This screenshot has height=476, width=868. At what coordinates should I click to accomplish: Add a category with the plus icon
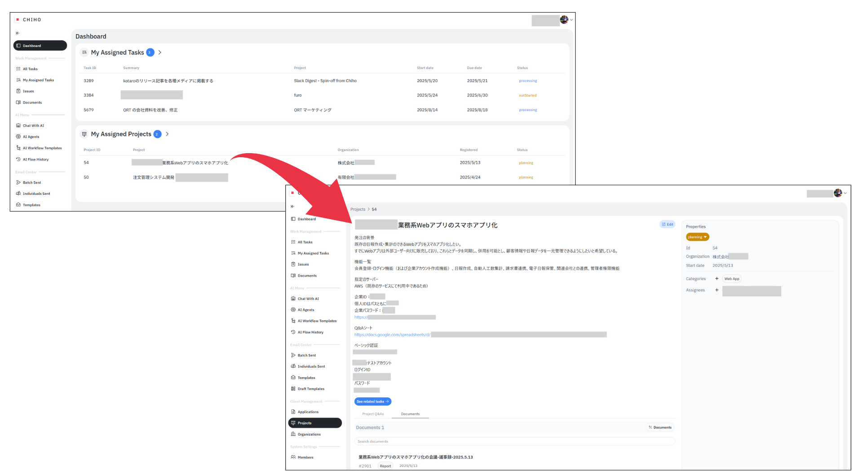717,279
